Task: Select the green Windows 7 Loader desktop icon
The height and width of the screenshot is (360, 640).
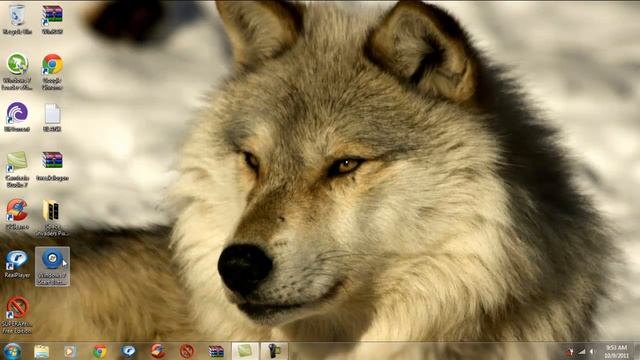Action: 17,71
